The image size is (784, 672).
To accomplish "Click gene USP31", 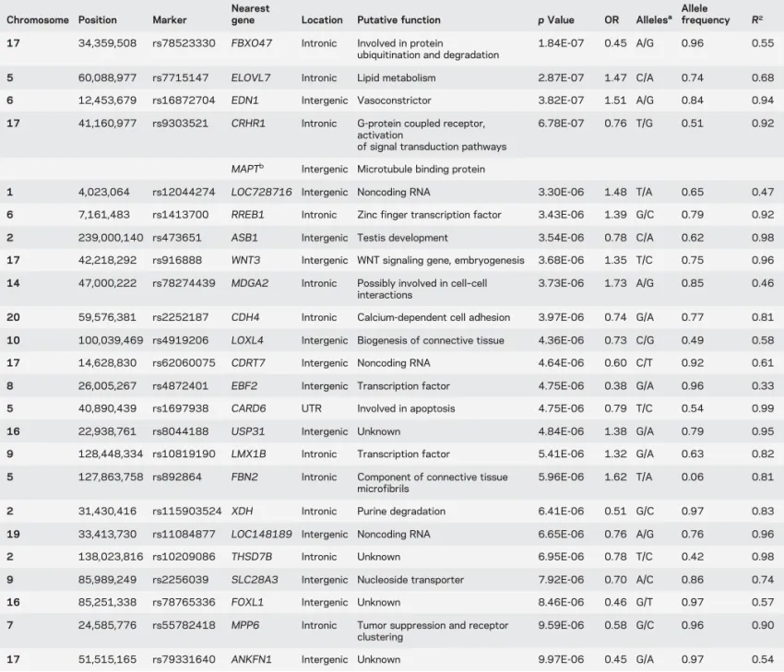I will point(247,431).
